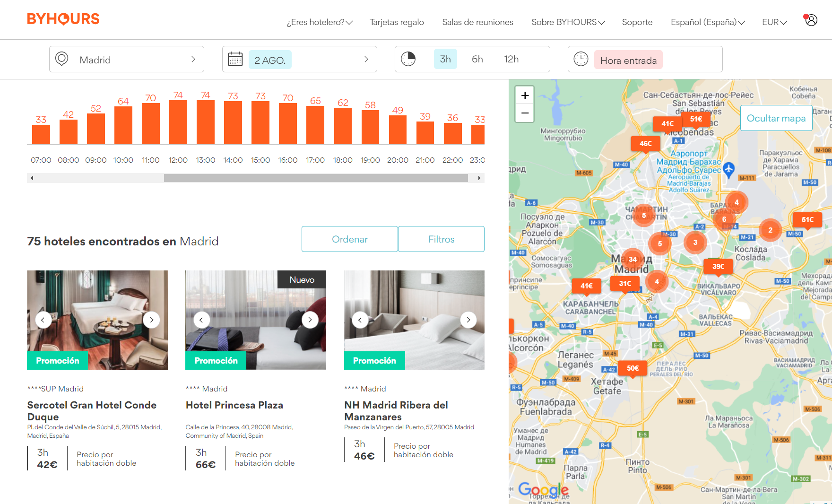Open Tarjetas regalo page
This screenshot has height=504, width=832.
[397, 22]
